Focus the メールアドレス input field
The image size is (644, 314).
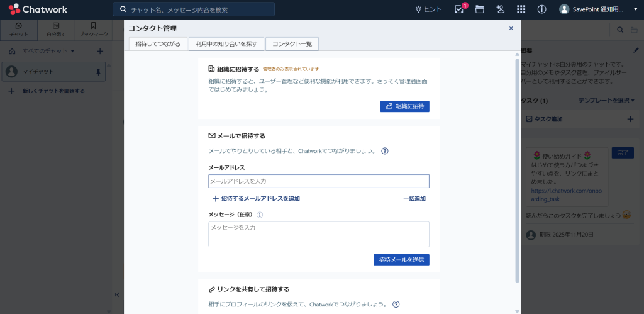pyautogui.click(x=318, y=181)
